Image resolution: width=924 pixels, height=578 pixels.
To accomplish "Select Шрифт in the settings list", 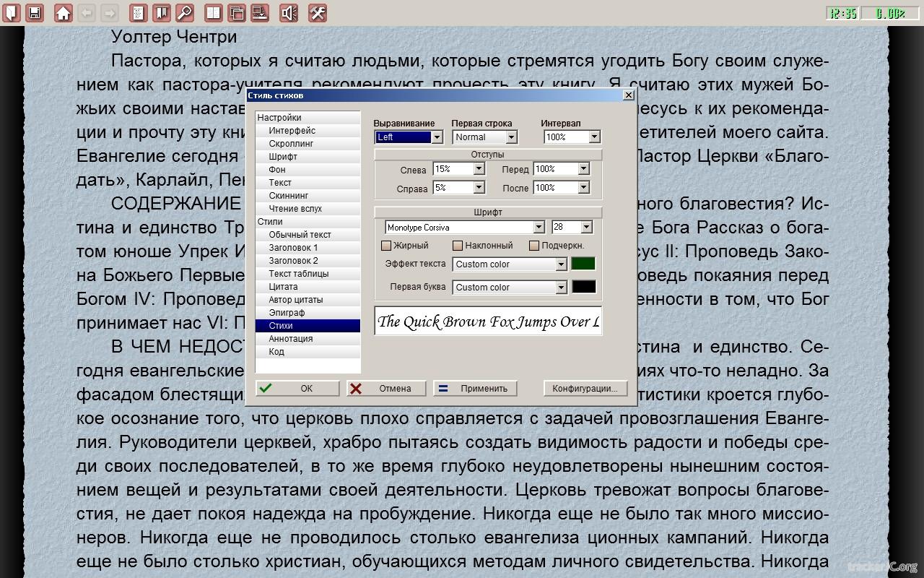I will coord(283,157).
